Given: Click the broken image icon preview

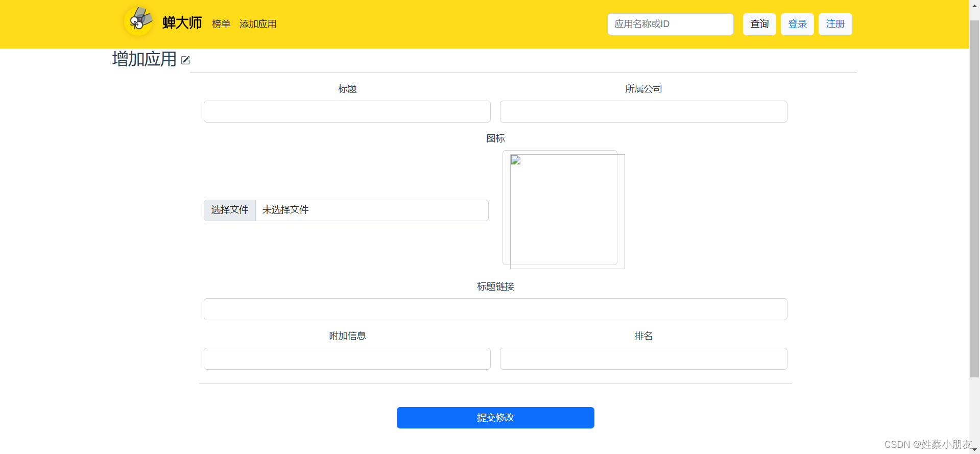Looking at the screenshot, I should coord(567,211).
